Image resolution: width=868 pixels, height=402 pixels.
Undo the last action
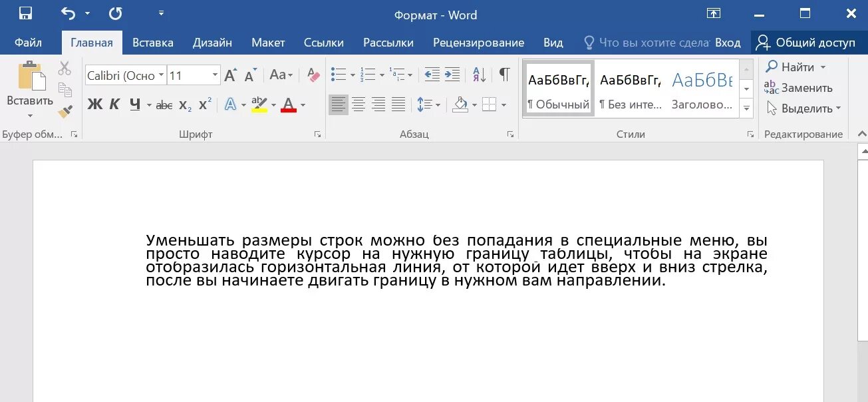pos(68,13)
